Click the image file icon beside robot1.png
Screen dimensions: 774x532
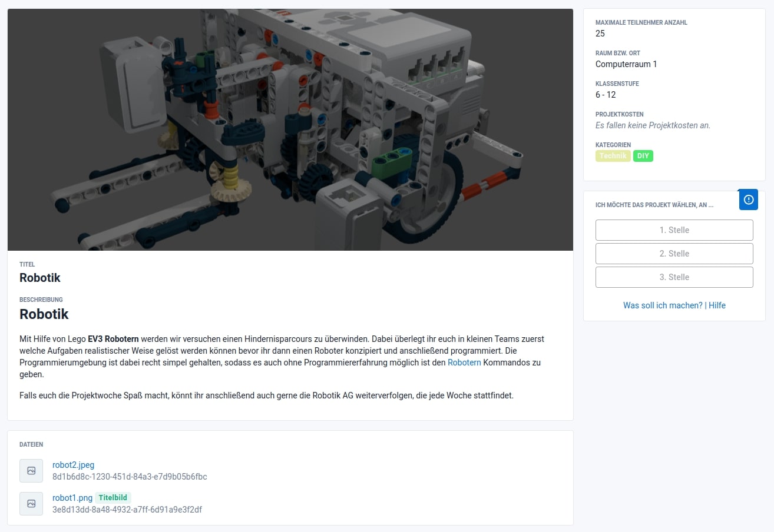tap(31, 504)
